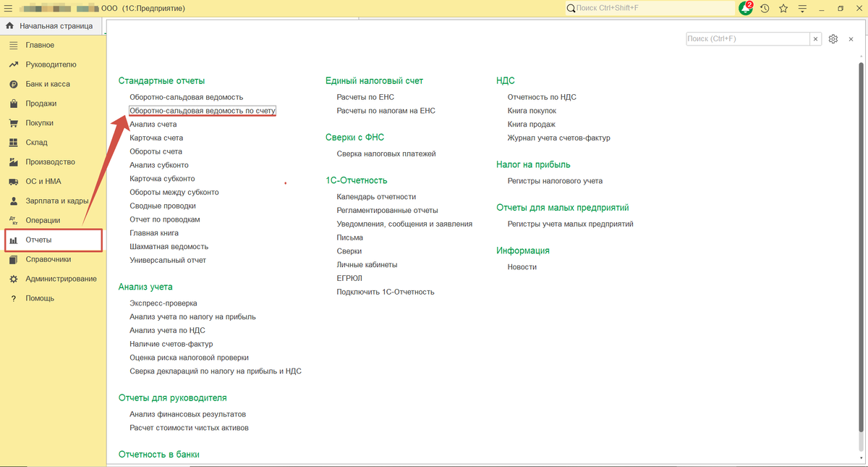Open ОС и НМА section

[x=43, y=182]
